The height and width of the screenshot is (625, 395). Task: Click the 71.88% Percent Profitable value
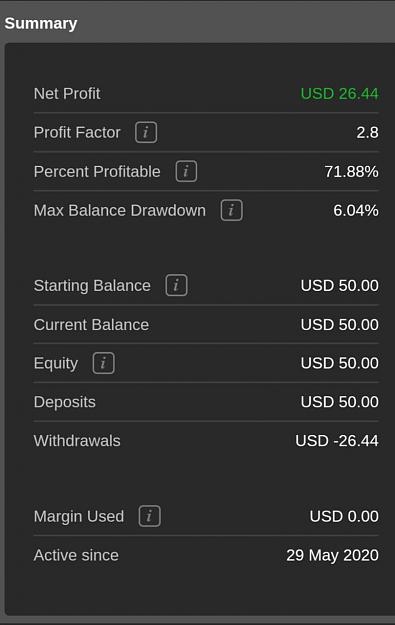[x=351, y=171]
